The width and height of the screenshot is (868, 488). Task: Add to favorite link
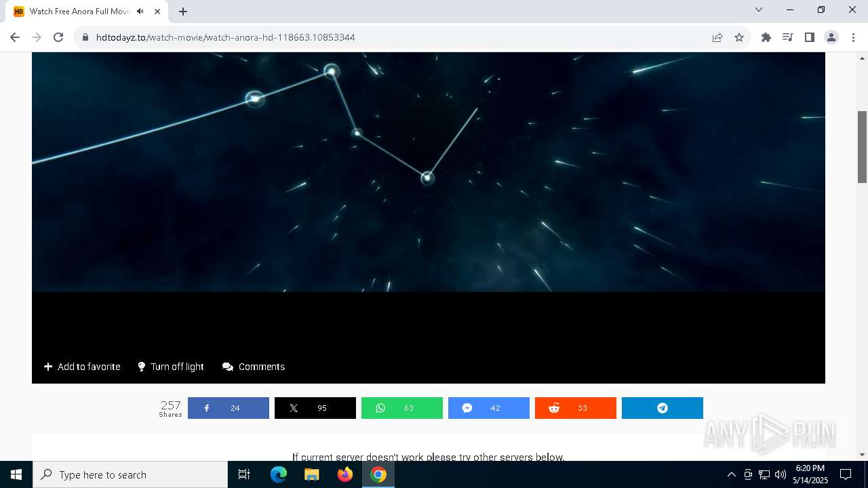(x=82, y=367)
